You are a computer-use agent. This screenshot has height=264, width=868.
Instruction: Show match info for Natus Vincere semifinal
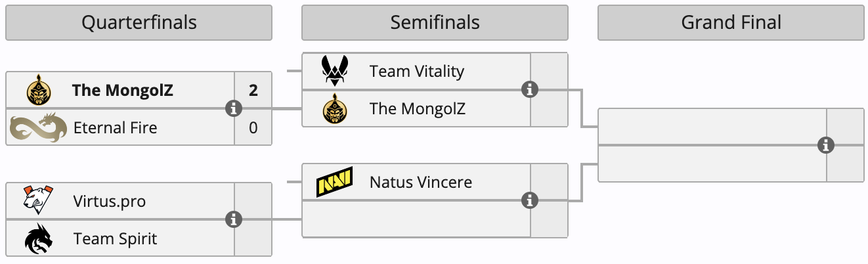click(529, 200)
